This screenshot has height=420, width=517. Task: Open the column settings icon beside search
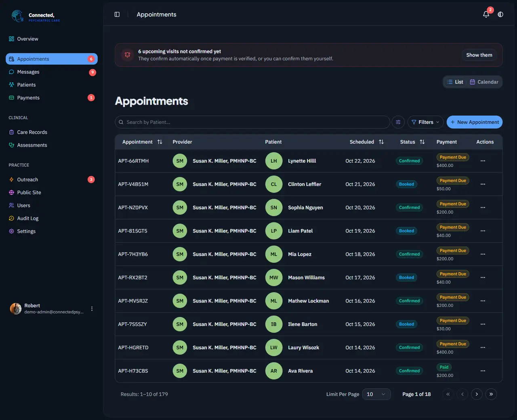click(398, 122)
